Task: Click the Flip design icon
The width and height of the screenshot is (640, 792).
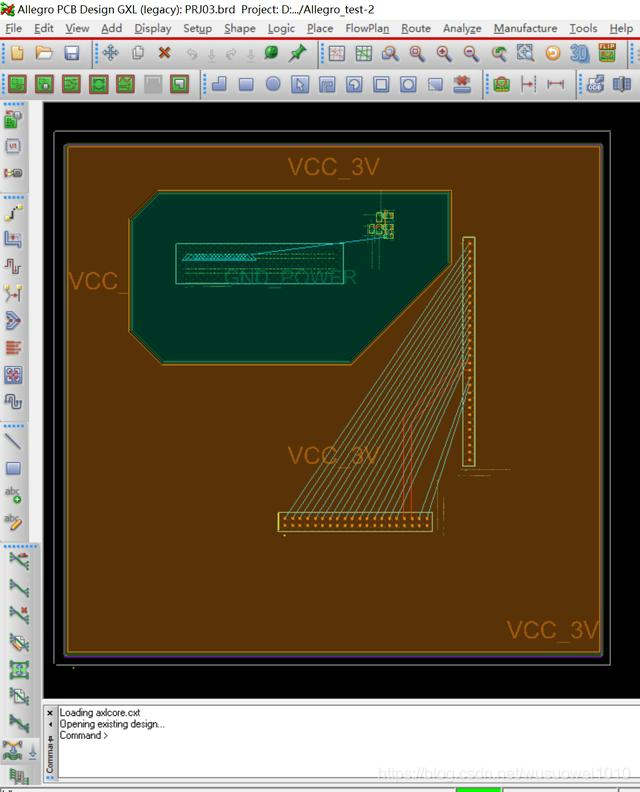Action: pos(607,53)
